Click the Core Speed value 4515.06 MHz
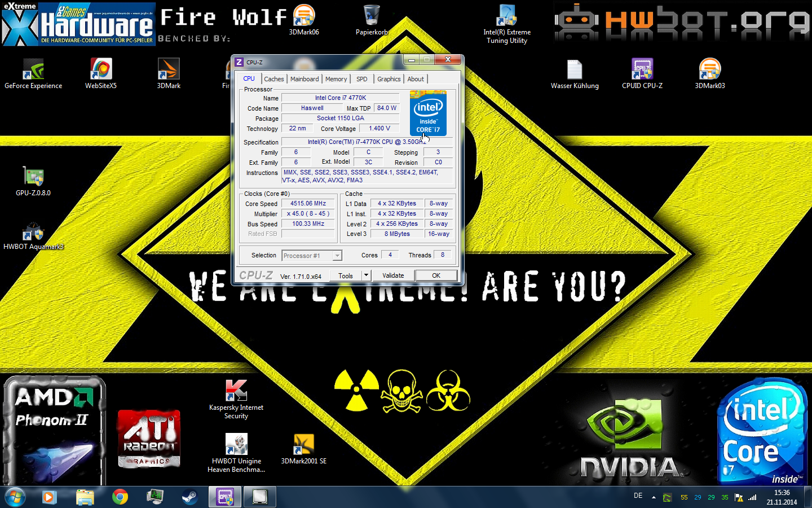The image size is (812, 508). pyautogui.click(x=308, y=203)
